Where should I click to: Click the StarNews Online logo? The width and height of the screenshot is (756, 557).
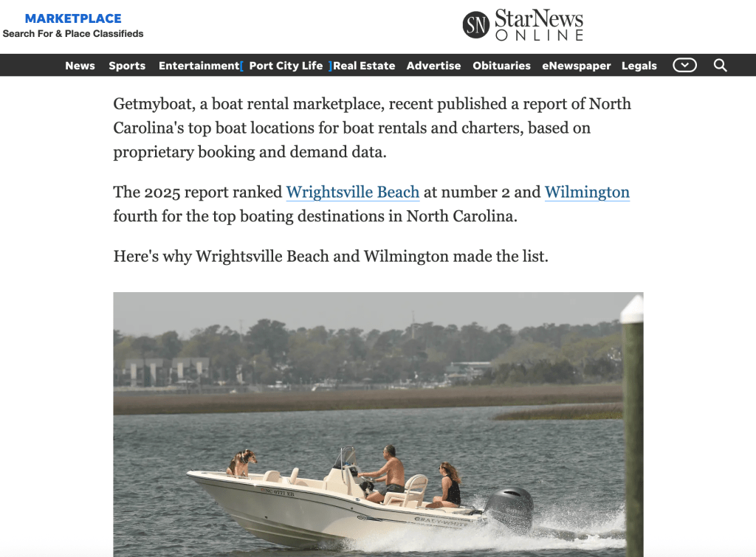523,25
